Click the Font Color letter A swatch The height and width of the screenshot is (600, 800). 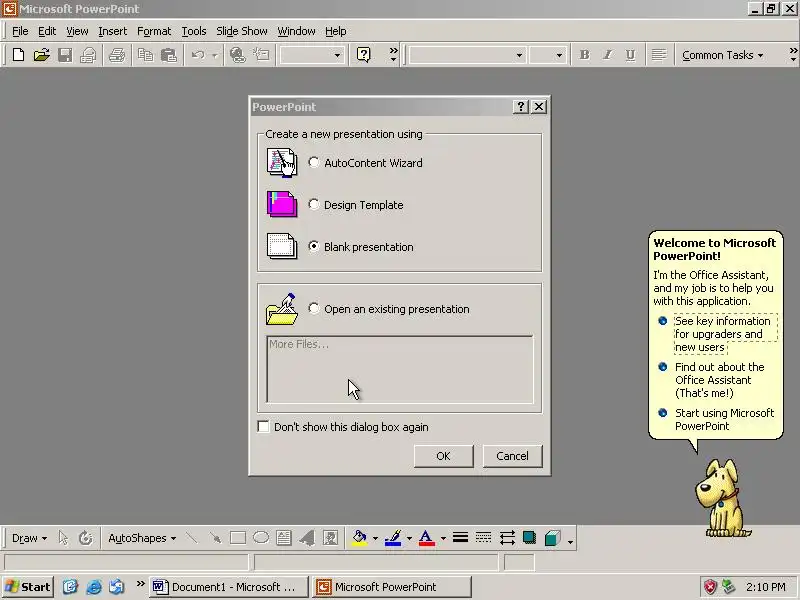(427, 538)
